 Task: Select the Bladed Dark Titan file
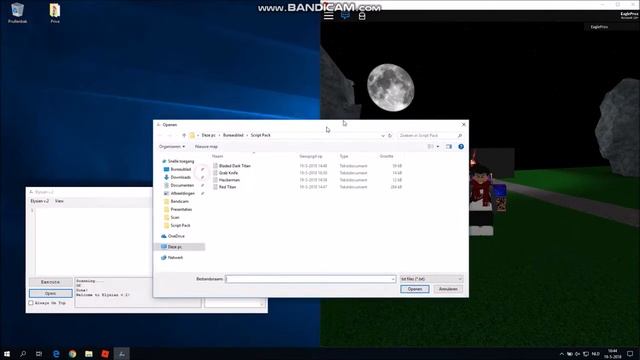click(x=235, y=166)
